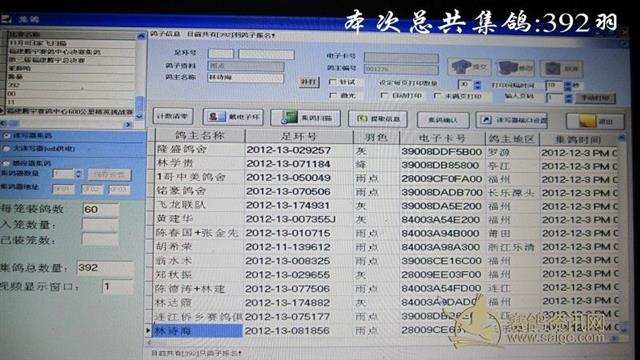Click the 集鸽扫描 scanner icon button

305,118
